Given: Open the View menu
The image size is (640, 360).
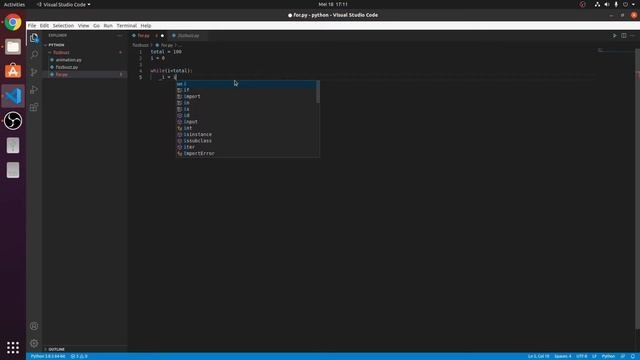Looking at the screenshot, I should (x=84, y=26).
